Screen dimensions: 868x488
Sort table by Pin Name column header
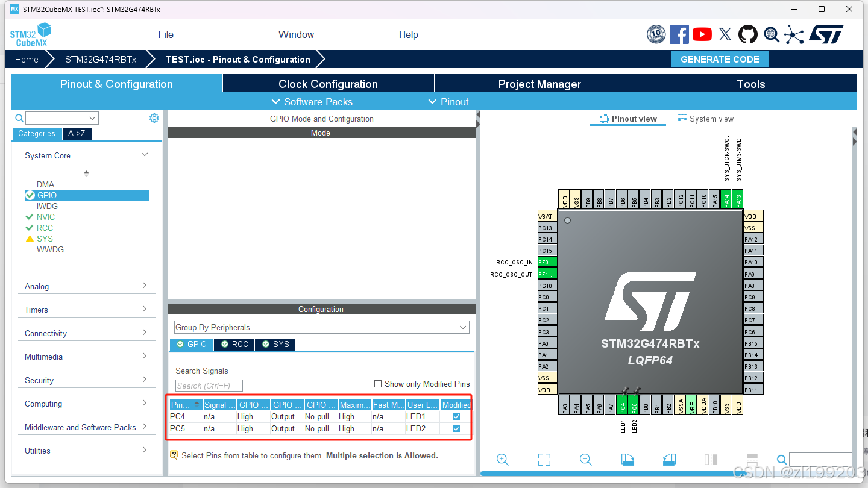(x=186, y=405)
